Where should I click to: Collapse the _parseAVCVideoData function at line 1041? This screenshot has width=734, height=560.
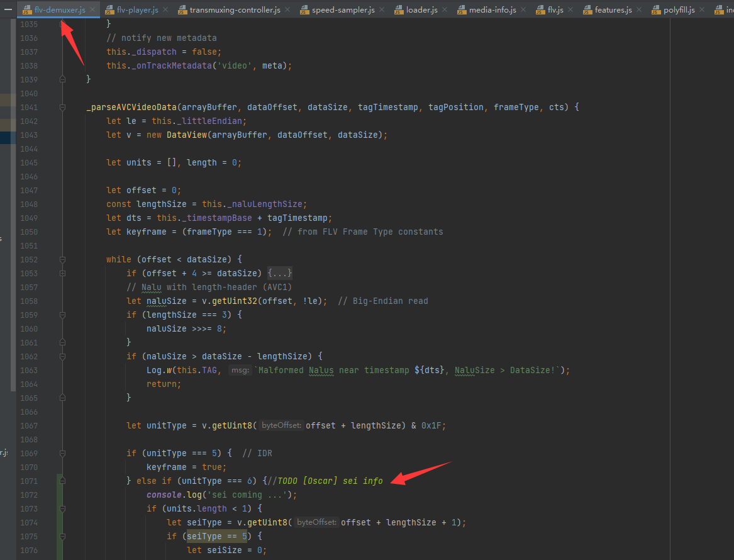point(63,107)
